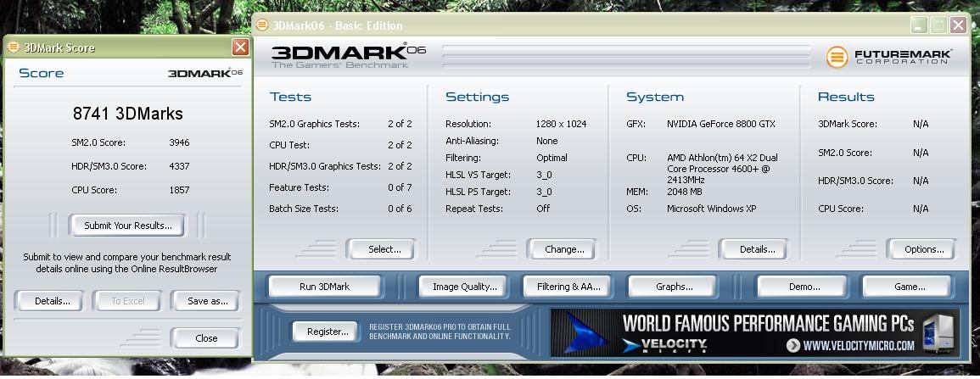Open Filtering & AA tool
The image size is (980, 379).
568,287
